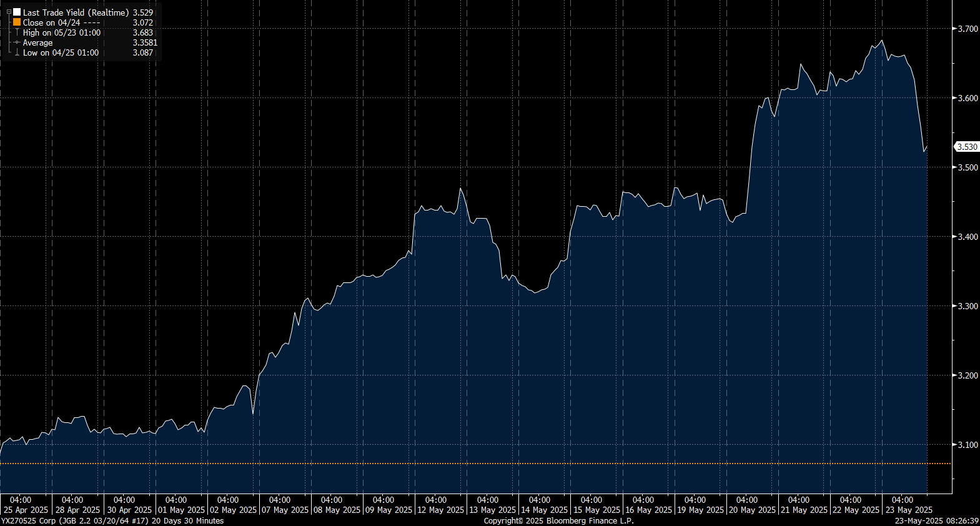Click the Low marker icon in legend
Viewport: 980px width, 526px height.
point(17,52)
